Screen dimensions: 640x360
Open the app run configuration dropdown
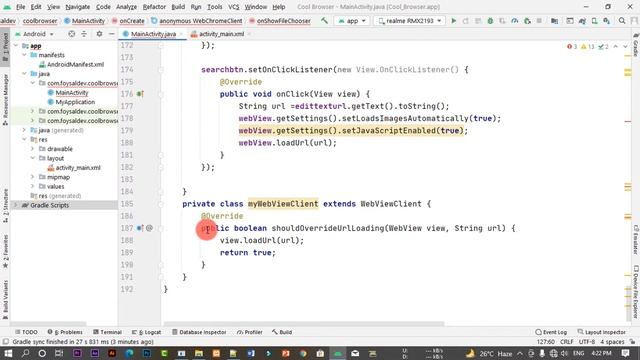(351, 21)
